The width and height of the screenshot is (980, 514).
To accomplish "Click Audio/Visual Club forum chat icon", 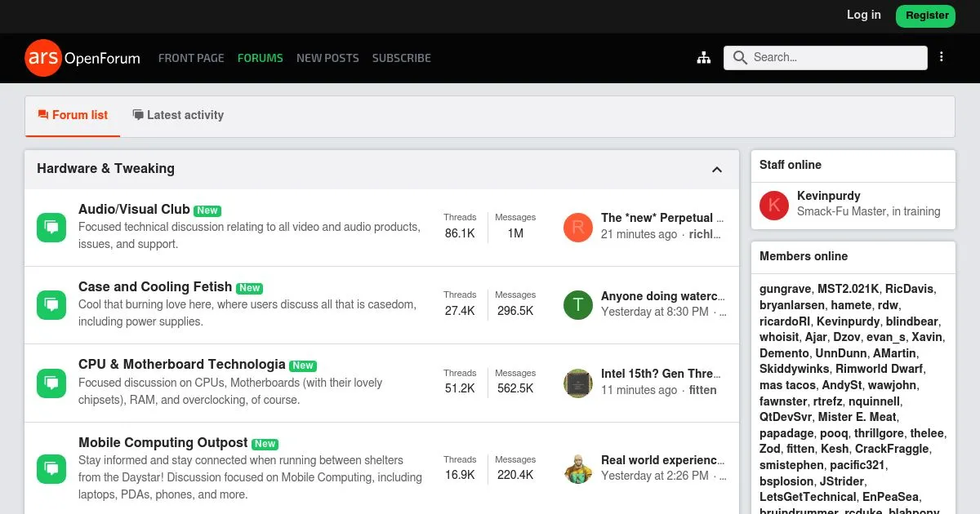I will 51,227.
